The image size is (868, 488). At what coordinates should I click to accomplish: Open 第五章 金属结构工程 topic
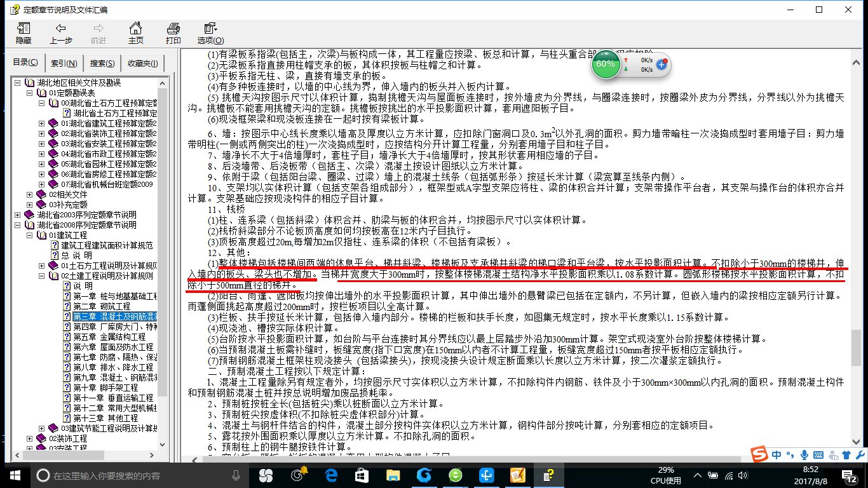[x=109, y=337]
